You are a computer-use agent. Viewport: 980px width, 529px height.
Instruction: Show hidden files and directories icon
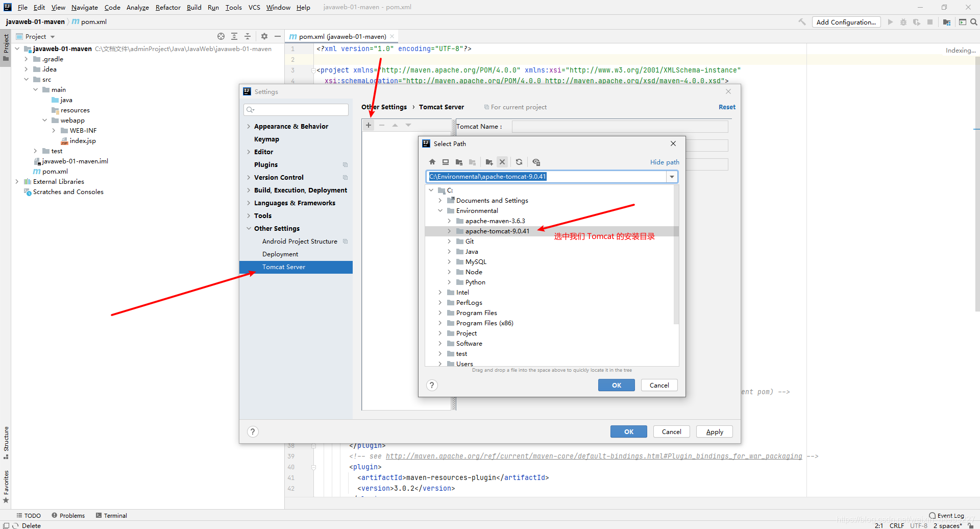pos(536,162)
